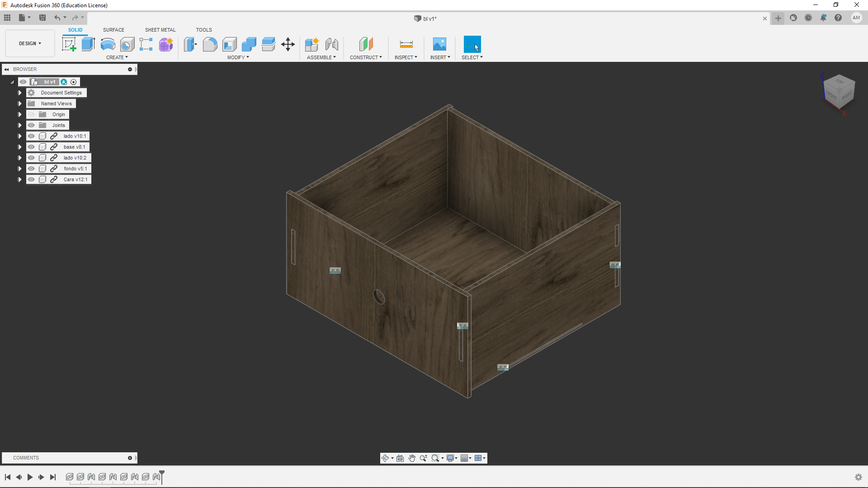Open the Insert Decal image icon

pos(439,44)
